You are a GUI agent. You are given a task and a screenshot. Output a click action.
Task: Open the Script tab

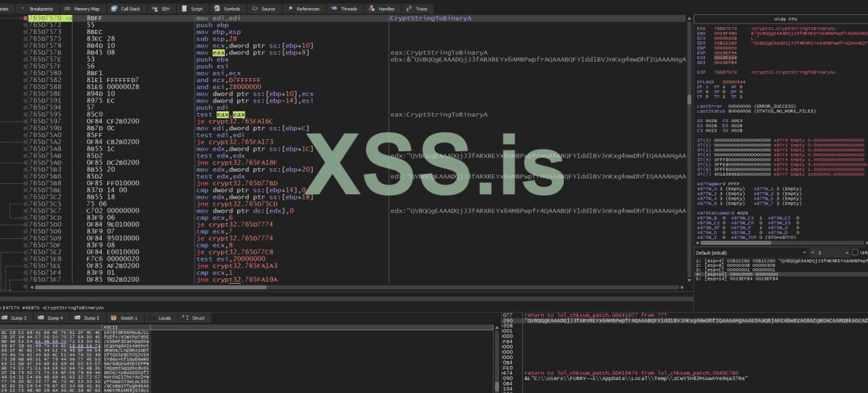193,9
